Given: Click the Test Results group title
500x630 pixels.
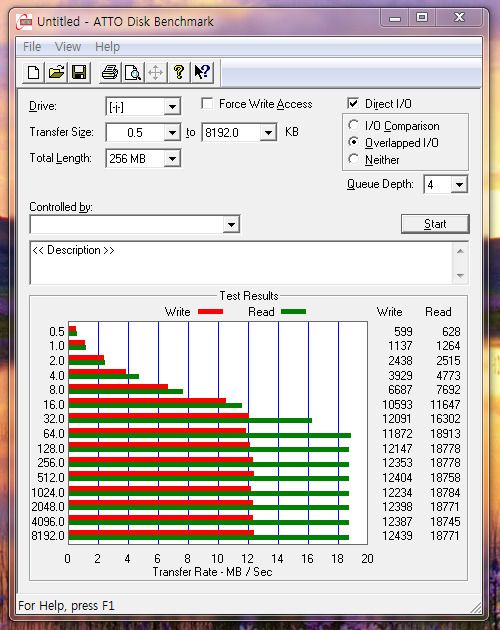Looking at the screenshot, I should pos(249,296).
